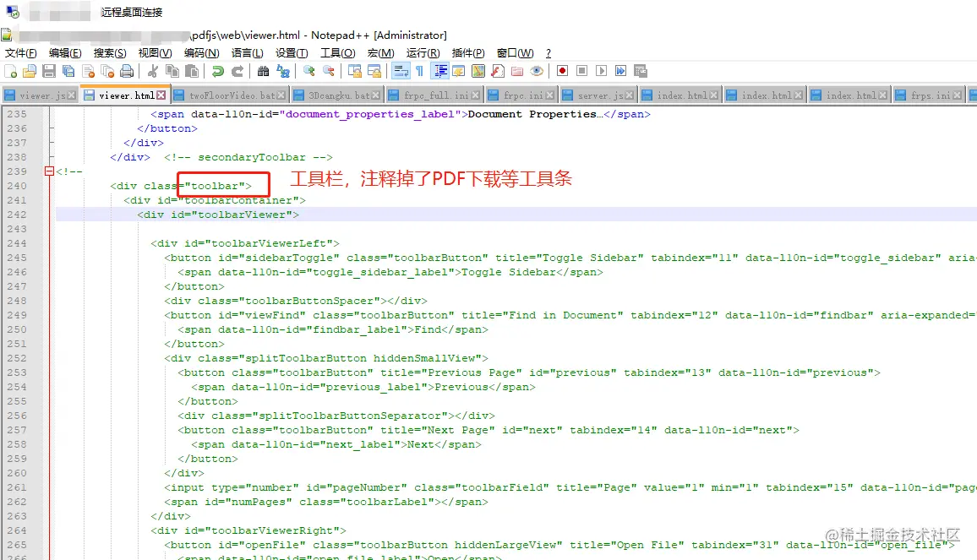Image resolution: width=977 pixels, height=560 pixels.
Task: Undo the last edit with green arrow
Action: pyautogui.click(x=217, y=71)
